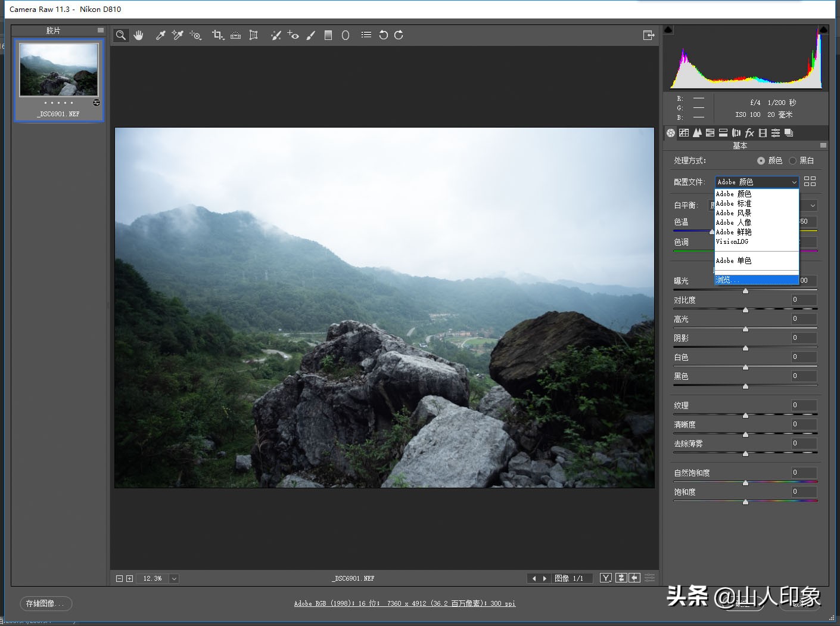
Task: Select the 黑白 treatment radio button
Action: pyautogui.click(x=792, y=160)
